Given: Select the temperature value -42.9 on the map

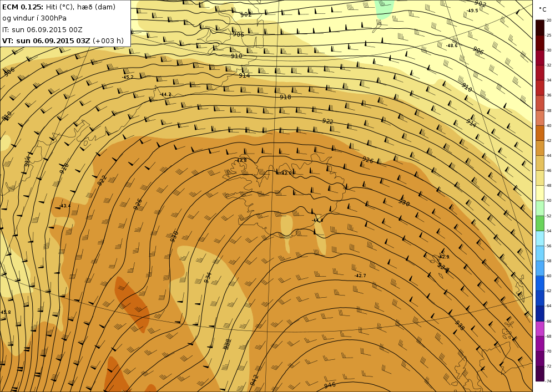Looking at the screenshot, I should tap(443, 257).
